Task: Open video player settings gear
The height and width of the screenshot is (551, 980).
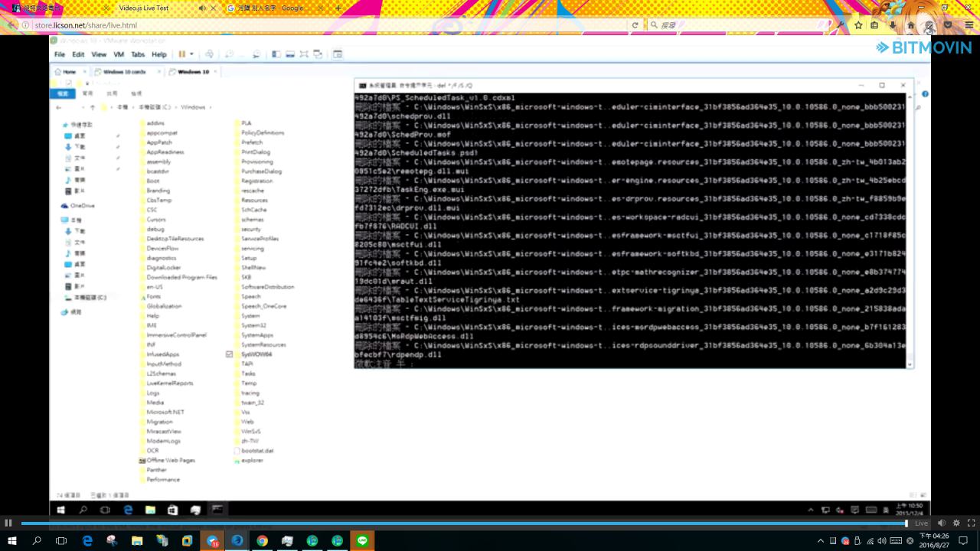Action: [956, 523]
